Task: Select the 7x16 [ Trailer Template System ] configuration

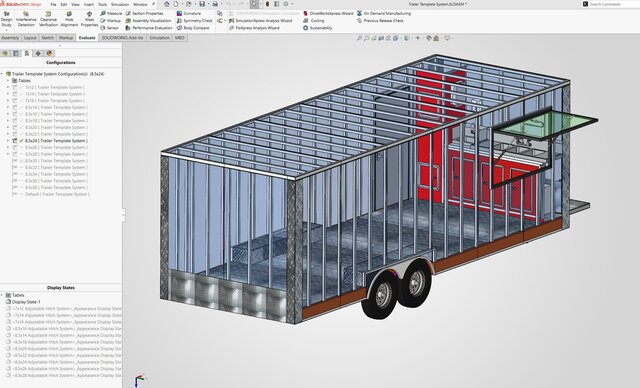Action: click(55, 101)
